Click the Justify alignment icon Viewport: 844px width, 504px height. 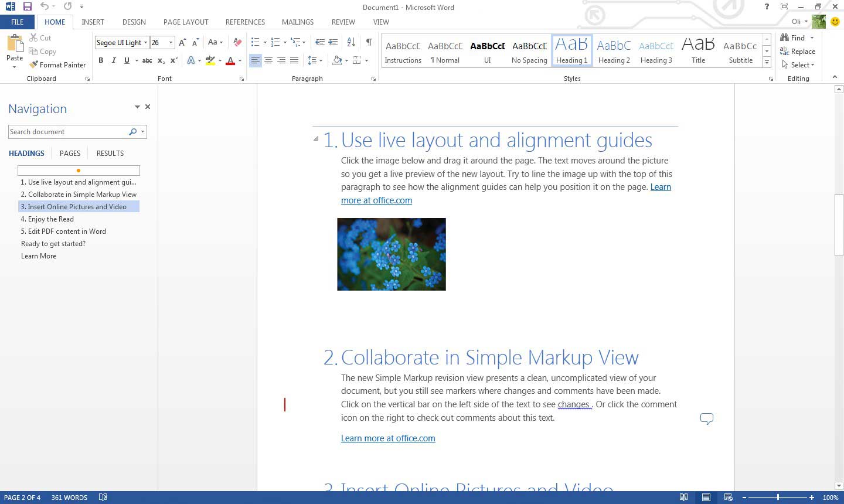(x=294, y=60)
